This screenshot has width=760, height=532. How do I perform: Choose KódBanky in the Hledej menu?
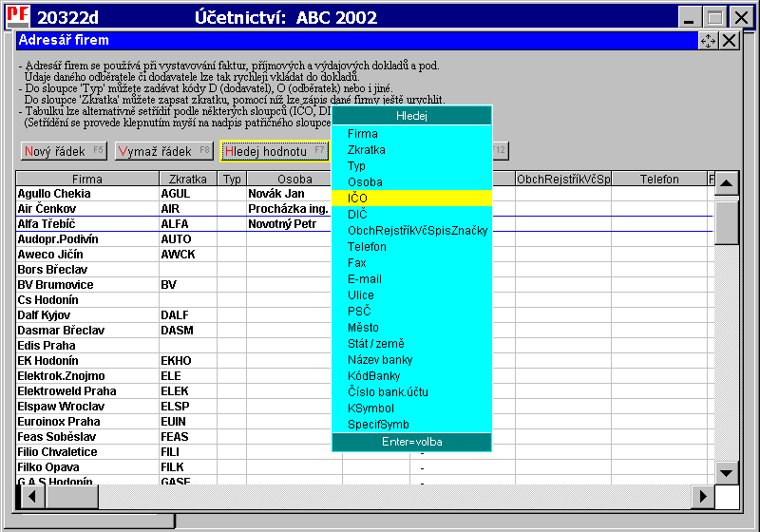point(411,376)
